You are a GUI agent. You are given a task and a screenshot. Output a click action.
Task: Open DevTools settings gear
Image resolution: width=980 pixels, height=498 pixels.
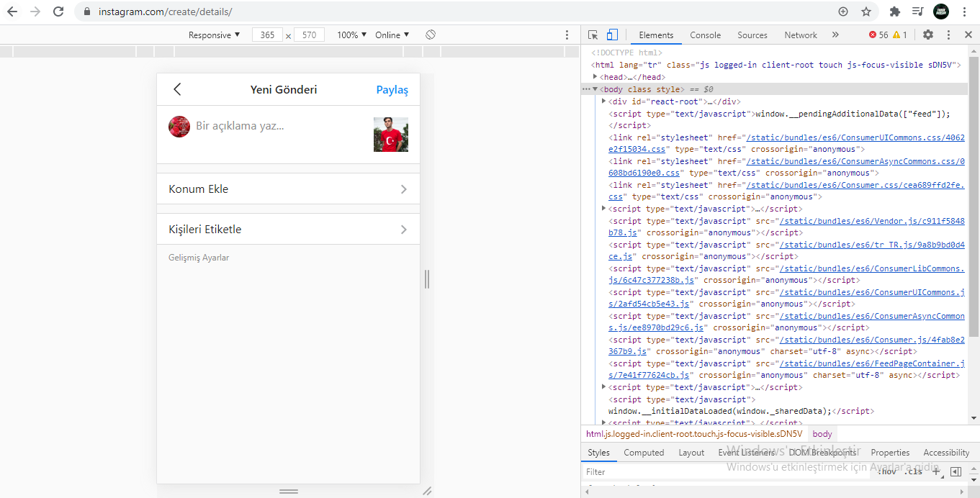928,35
